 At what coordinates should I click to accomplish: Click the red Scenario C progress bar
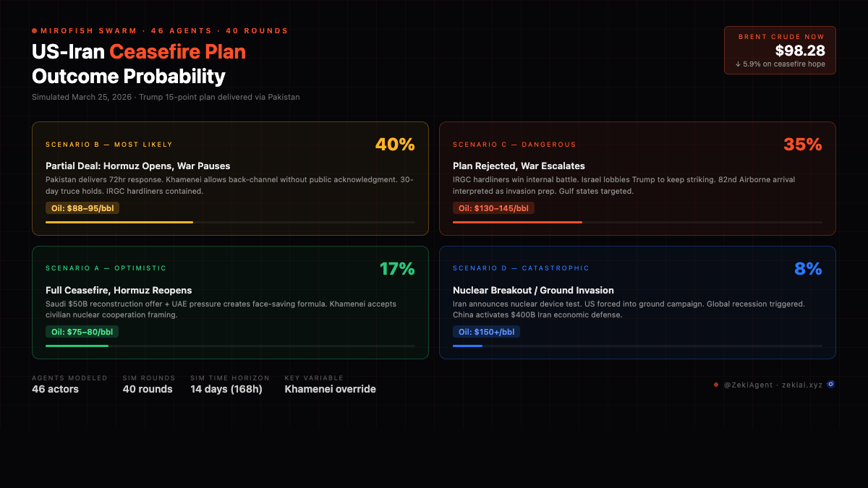517,222
